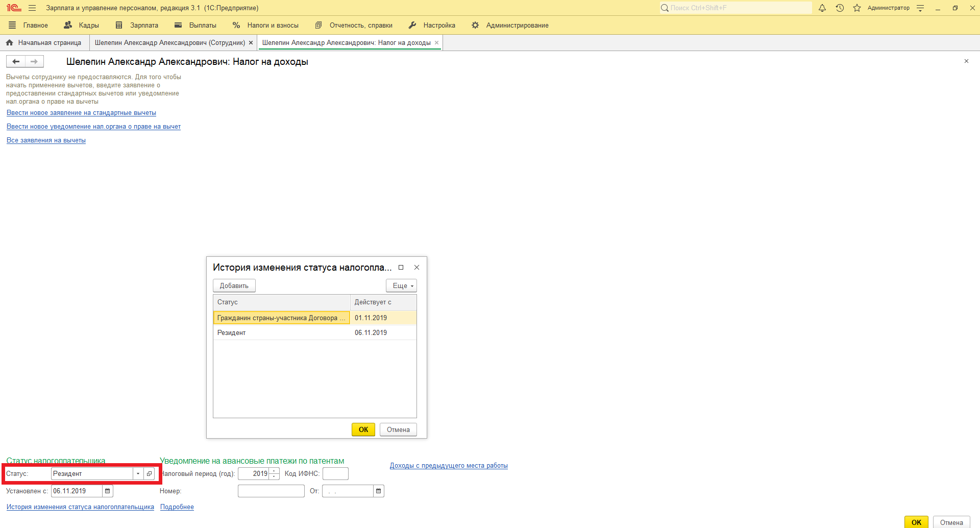
Task: Open calendar picker for 'Установлен с' date
Action: [108, 491]
